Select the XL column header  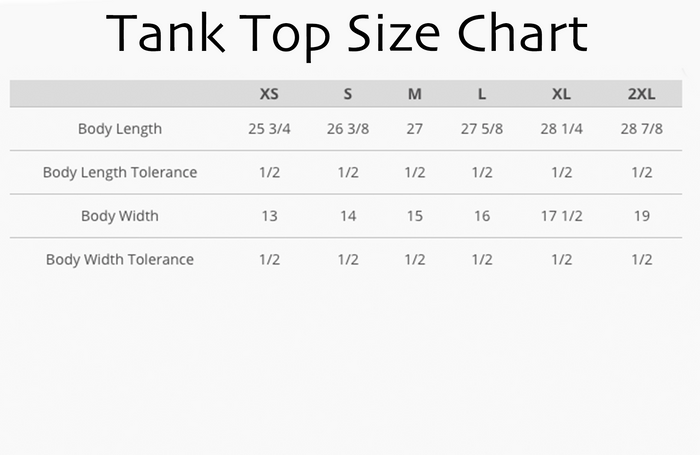pos(561,94)
